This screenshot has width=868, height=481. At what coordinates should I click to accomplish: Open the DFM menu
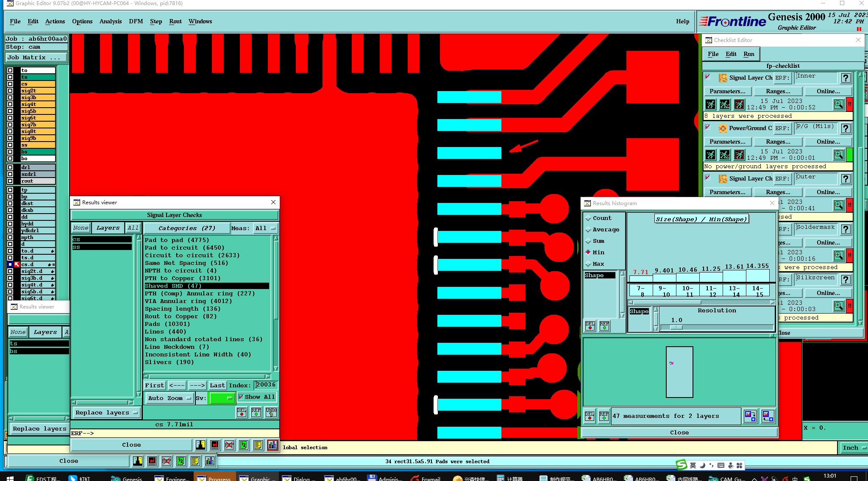tap(136, 21)
